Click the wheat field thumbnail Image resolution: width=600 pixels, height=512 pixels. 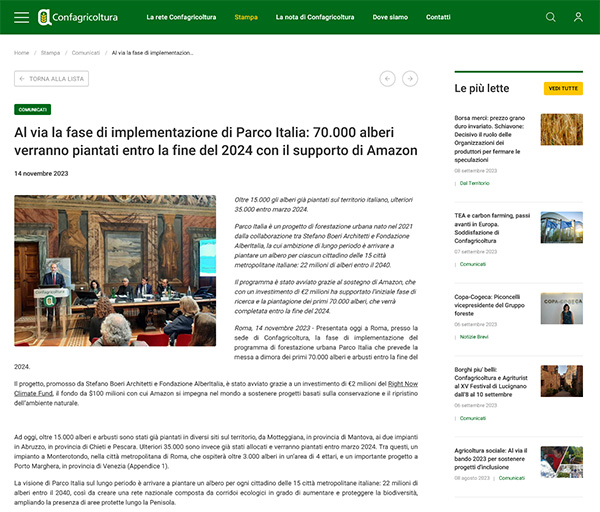pos(561,129)
